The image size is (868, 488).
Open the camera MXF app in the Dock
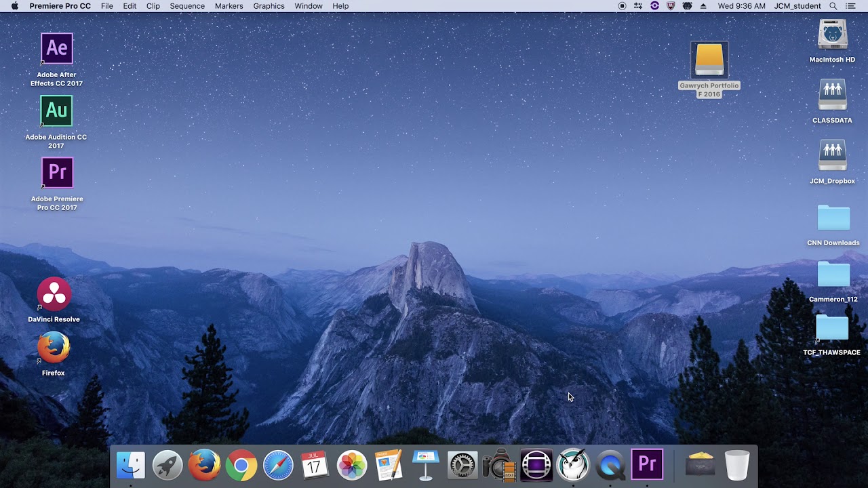(x=499, y=465)
